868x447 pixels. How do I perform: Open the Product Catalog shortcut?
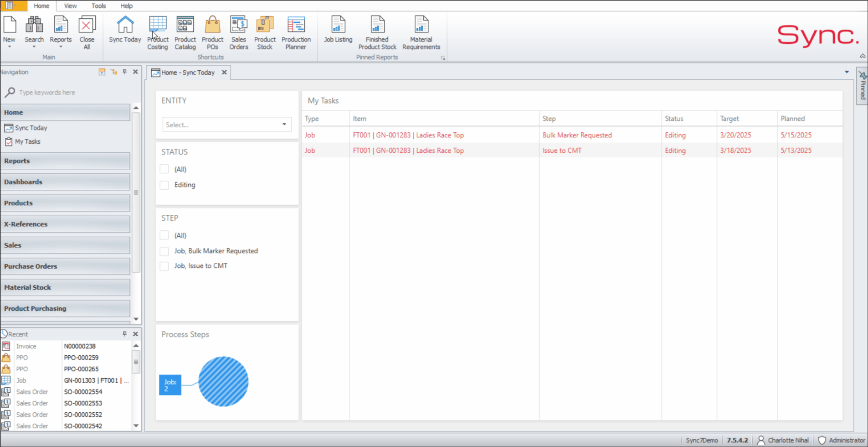click(185, 32)
